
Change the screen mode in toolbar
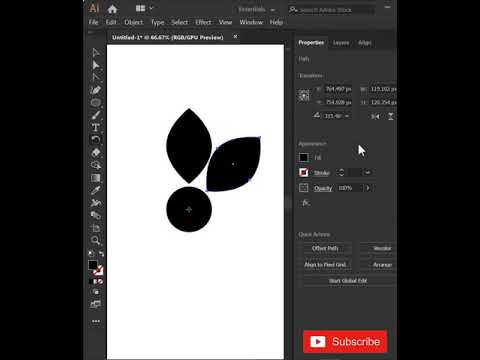pyautogui.click(x=96, y=304)
